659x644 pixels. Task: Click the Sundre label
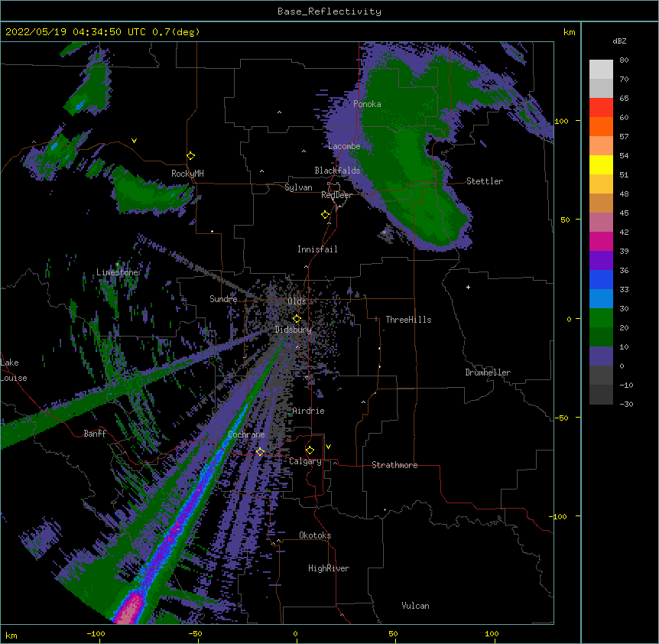223,299
